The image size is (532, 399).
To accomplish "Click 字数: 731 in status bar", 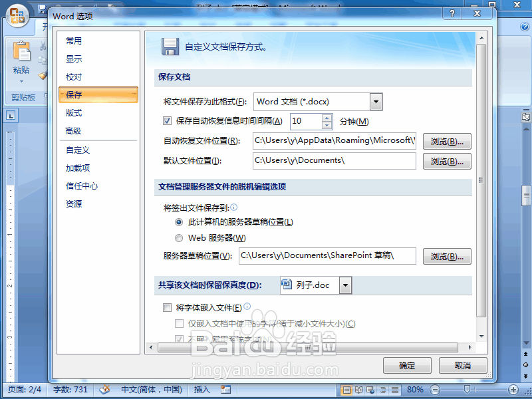I will 70,390.
